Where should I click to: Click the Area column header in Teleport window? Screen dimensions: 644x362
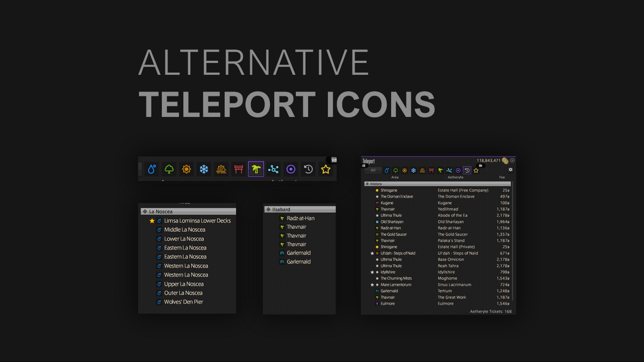tap(395, 177)
